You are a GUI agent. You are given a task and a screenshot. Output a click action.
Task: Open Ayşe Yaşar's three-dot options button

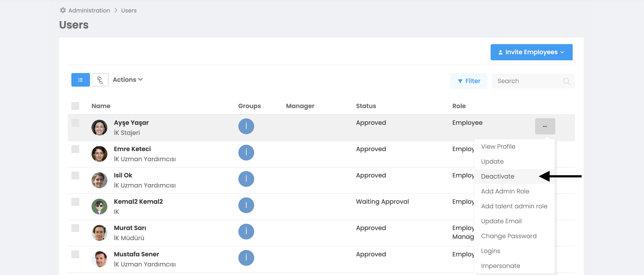[545, 126]
